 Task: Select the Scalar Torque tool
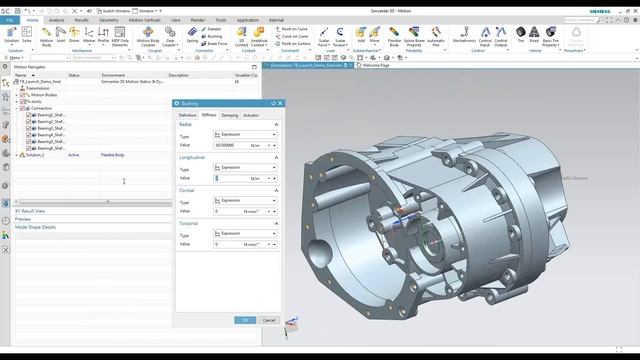pyautogui.click(x=340, y=36)
